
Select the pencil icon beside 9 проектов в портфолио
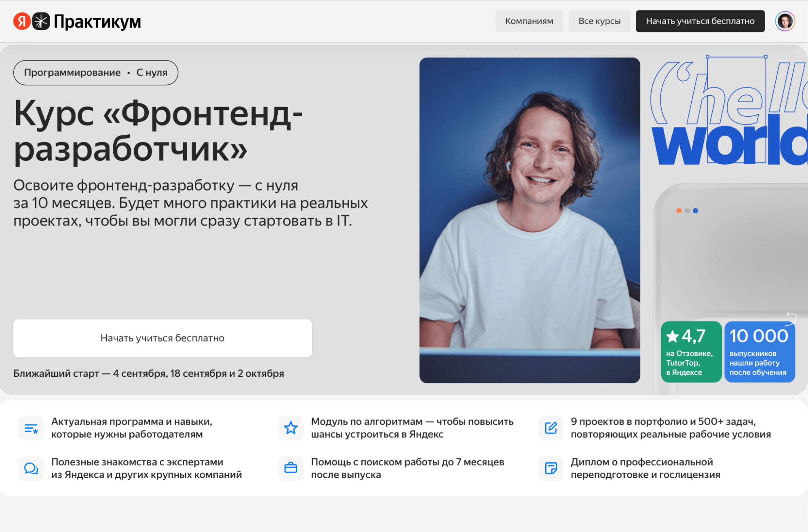click(x=550, y=428)
